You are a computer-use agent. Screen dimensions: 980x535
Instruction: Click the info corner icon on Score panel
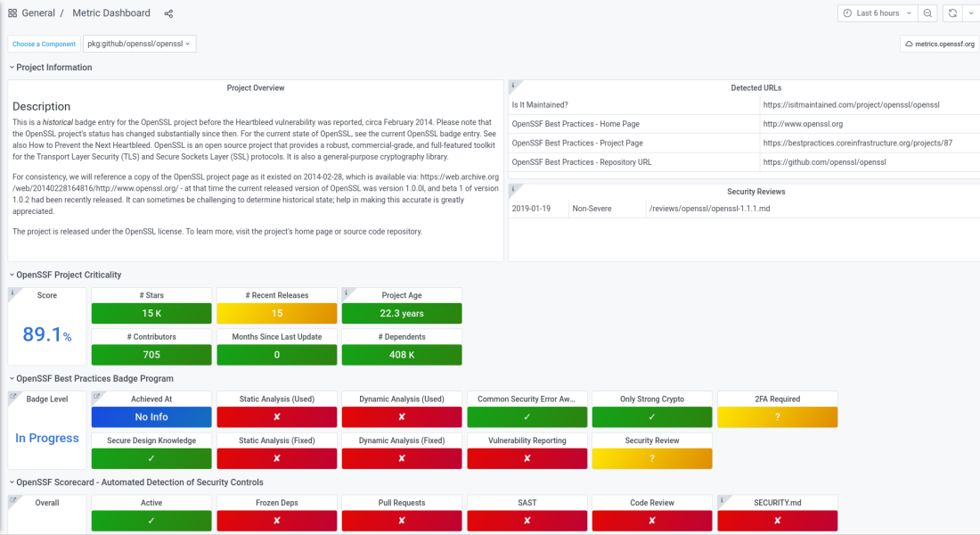(x=12, y=292)
